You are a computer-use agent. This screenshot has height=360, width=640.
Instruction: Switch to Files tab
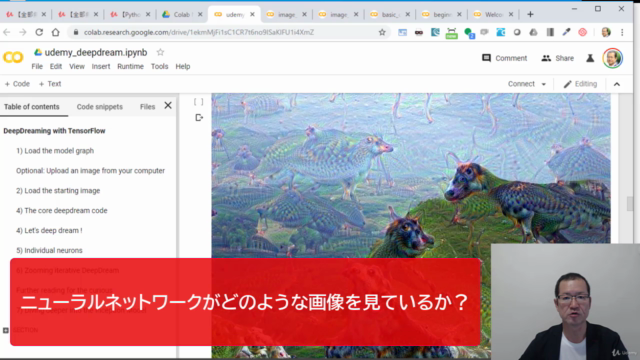point(147,107)
